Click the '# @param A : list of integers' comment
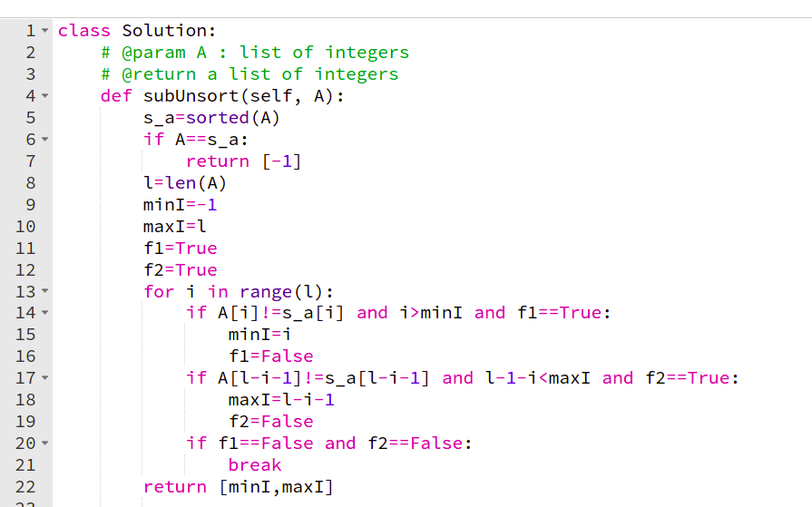The height and width of the screenshot is (507, 812). (255, 53)
